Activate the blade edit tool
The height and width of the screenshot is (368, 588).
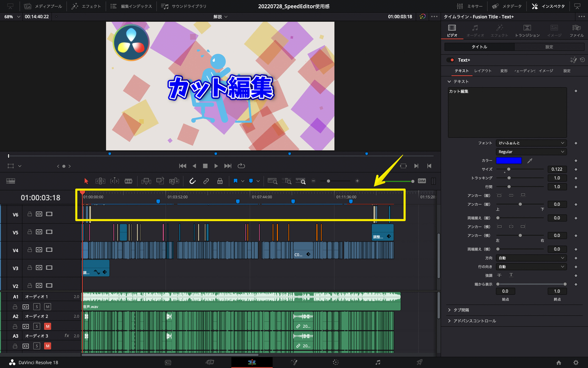pos(128,181)
